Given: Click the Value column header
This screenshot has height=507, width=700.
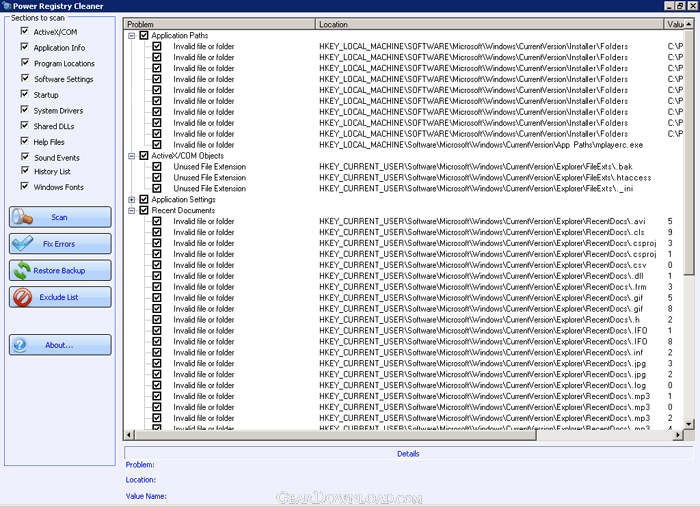Looking at the screenshot, I should [674, 24].
